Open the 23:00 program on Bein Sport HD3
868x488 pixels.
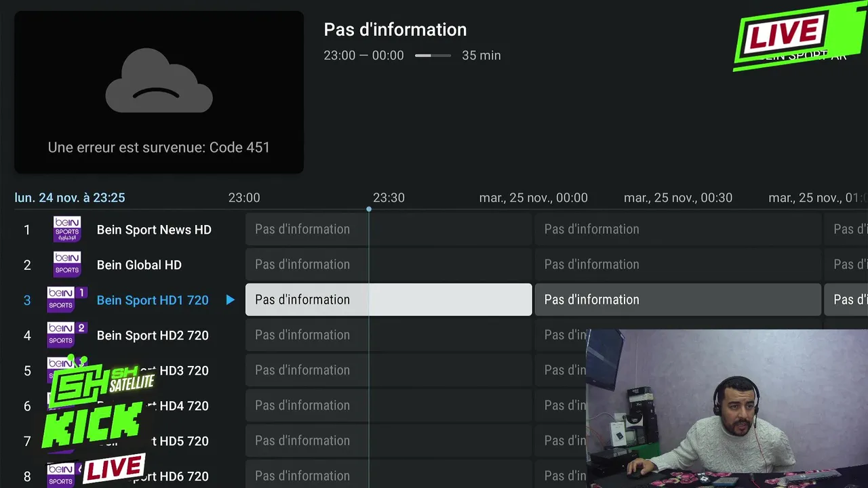pos(389,370)
